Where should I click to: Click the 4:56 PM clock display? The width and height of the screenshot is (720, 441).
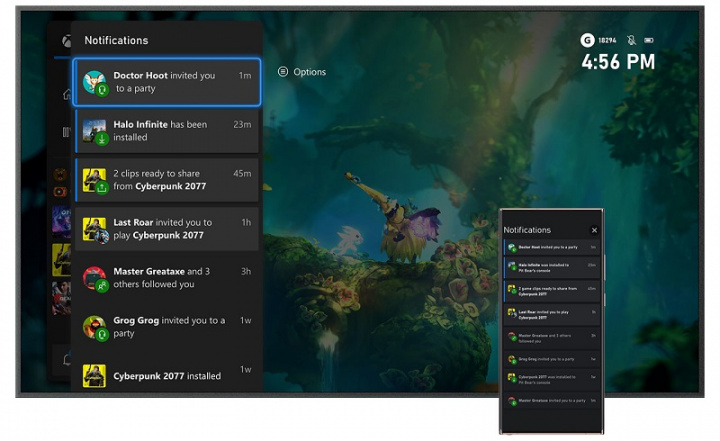pyautogui.click(x=618, y=63)
